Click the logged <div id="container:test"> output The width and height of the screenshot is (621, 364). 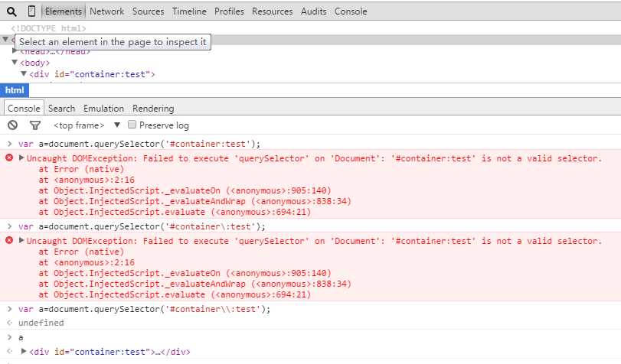tap(109, 351)
